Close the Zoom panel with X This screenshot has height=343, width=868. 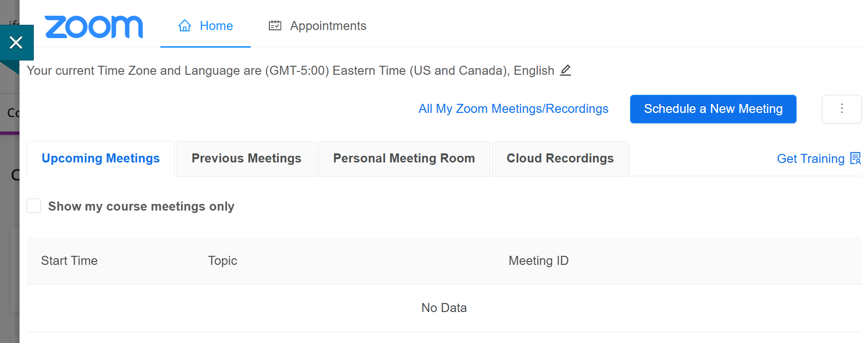click(16, 43)
